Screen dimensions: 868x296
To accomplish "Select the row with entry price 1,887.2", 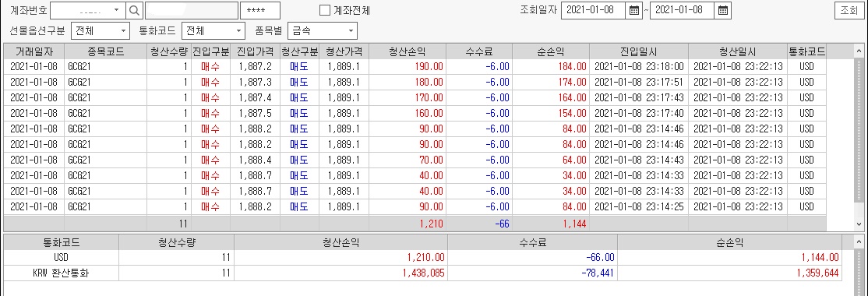I will (x=415, y=66).
